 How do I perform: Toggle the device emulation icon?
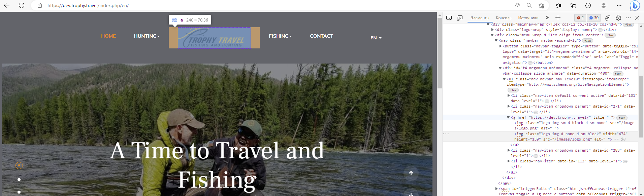460,18
